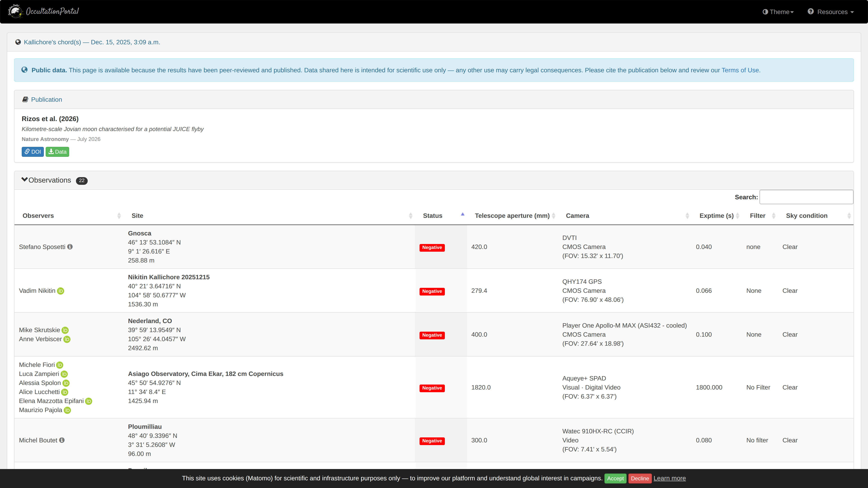Focus the observations Search field
The height and width of the screenshot is (488, 868).
pyautogui.click(x=806, y=197)
